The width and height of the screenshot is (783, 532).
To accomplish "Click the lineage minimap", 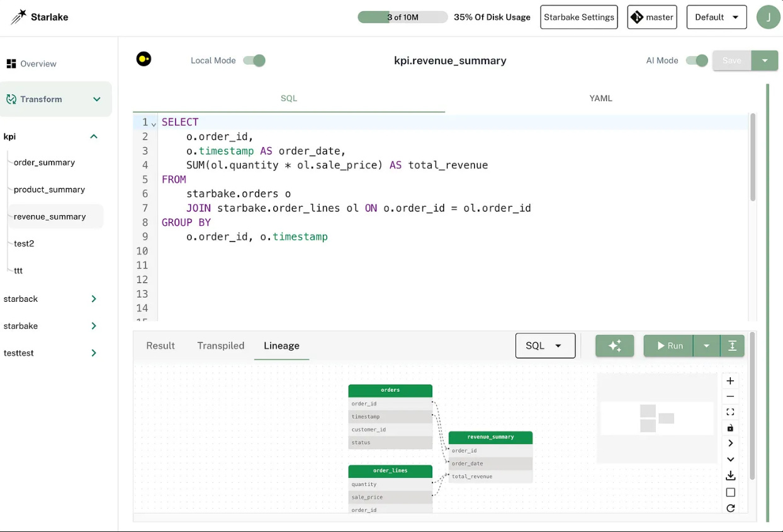I will click(657, 418).
